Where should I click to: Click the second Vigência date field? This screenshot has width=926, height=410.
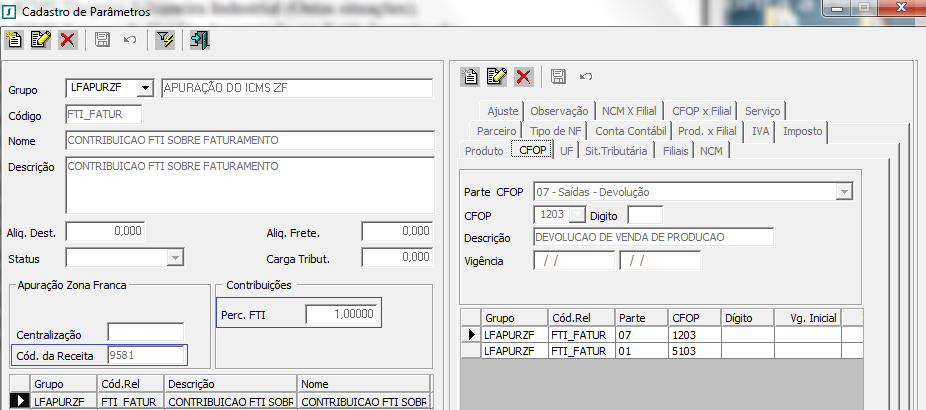tap(660, 261)
